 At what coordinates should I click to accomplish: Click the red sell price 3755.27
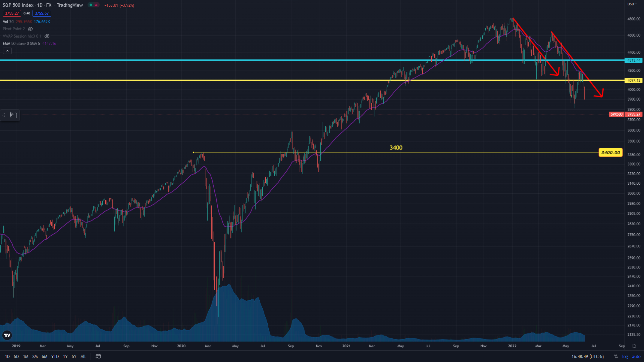(12, 13)
